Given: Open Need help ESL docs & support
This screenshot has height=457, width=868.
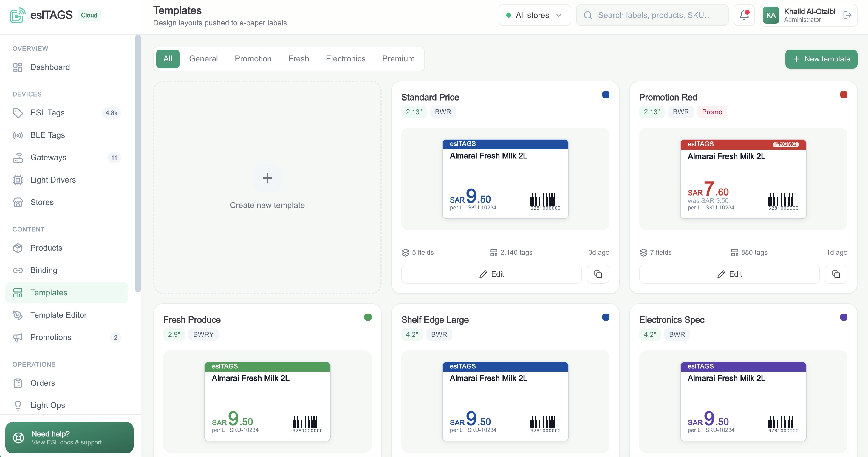Looking at the screenshot, I should click(69, 437).
